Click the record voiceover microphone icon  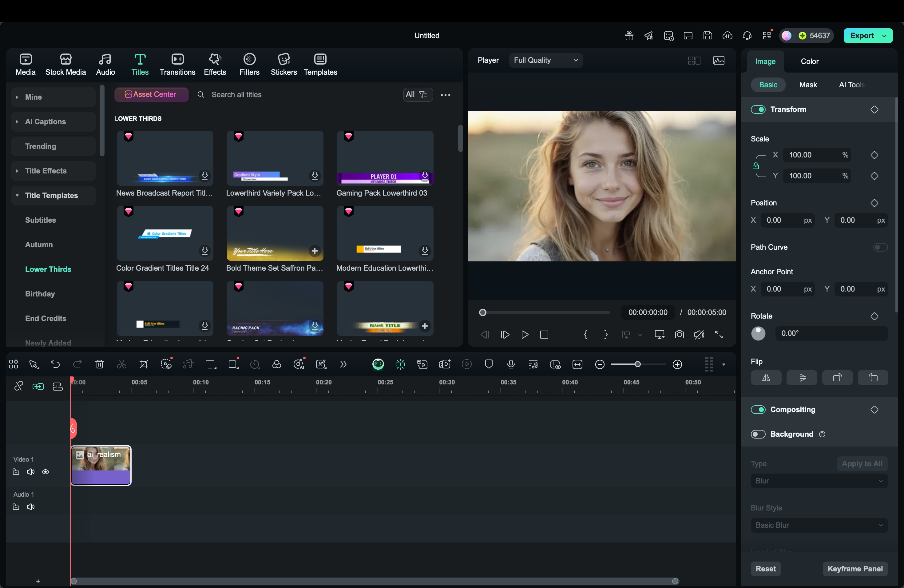(x=511, y=365)
